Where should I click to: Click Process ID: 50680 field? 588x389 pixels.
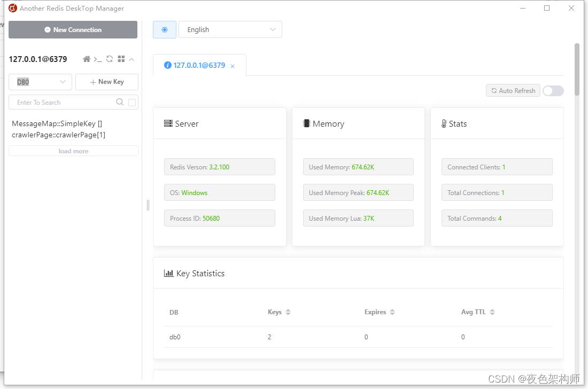[x=219, y=218]
